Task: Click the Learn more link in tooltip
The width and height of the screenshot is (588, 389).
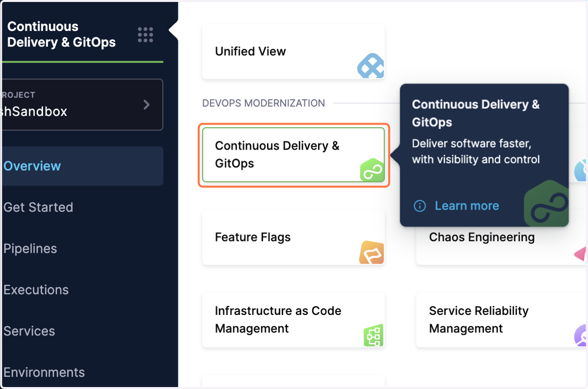Action: click(x=466, y=206)
